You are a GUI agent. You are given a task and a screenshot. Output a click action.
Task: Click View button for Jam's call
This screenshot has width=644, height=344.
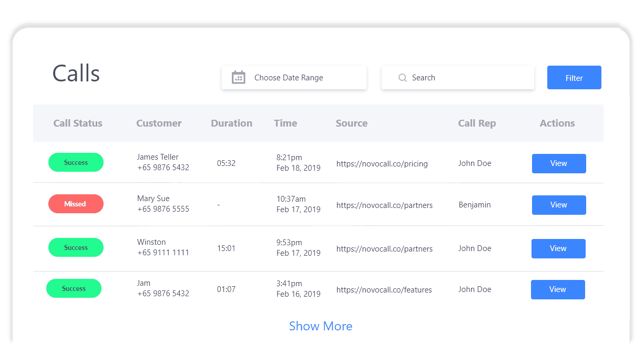click(x=557, y=289)
